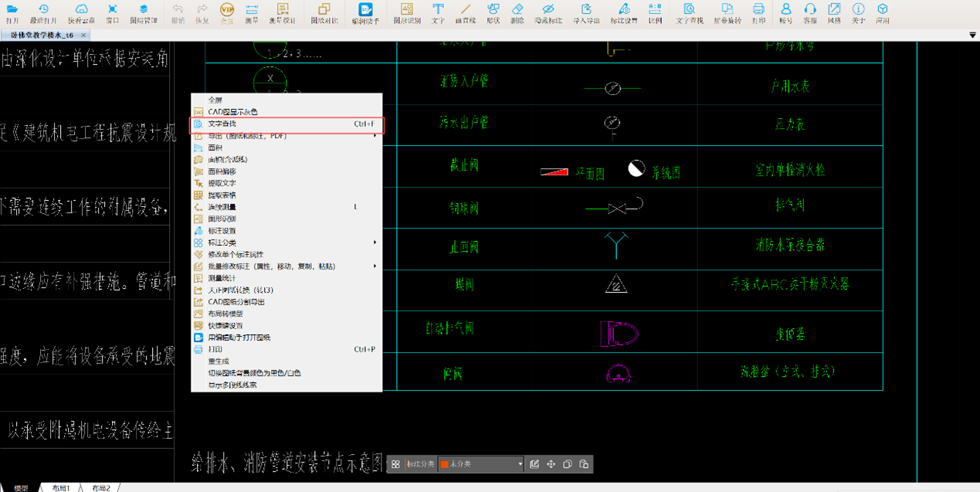
Task: Click the 图纸对比 drawing compare icon
Action: tap(324, 12)
